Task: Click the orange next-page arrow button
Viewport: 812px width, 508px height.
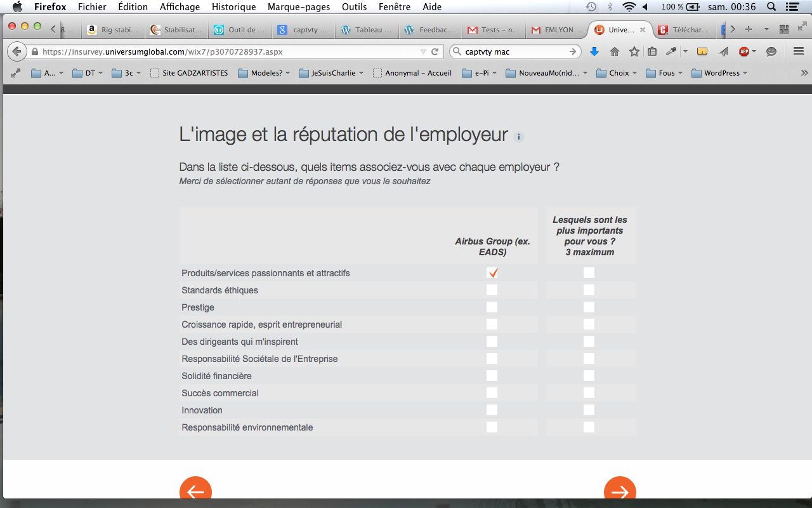Action: [x=620, y=487]
